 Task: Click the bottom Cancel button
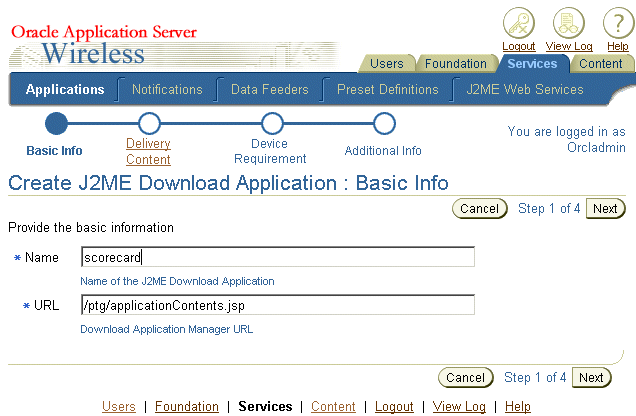tap(466, 377)
